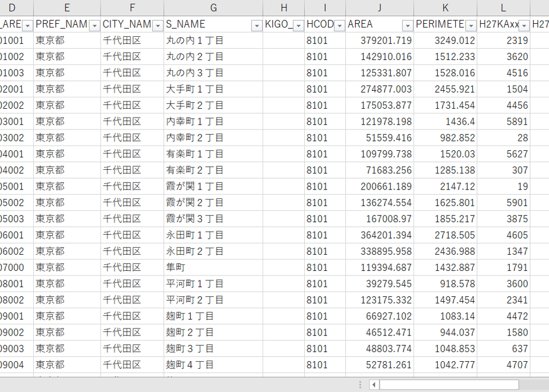Select AREA value 364201.394

pos(380,235)
